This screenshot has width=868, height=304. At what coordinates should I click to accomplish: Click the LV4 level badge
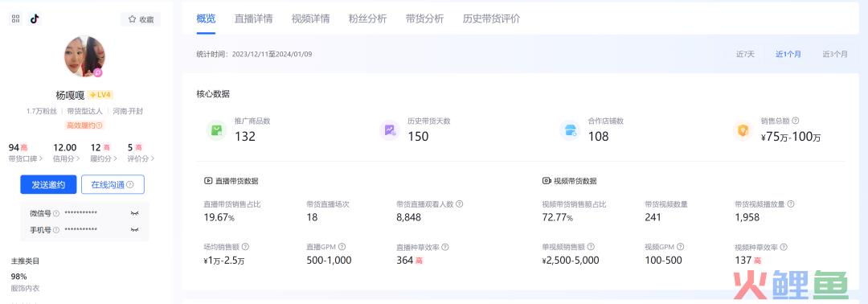[100, 95]
